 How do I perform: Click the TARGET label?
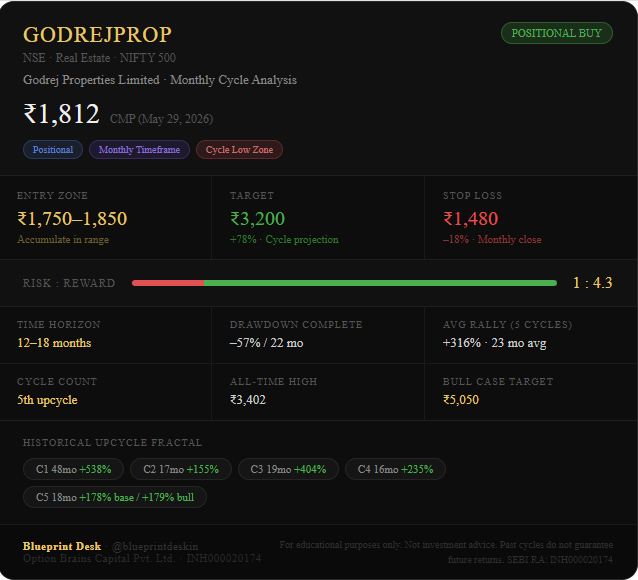pos(252,196)
